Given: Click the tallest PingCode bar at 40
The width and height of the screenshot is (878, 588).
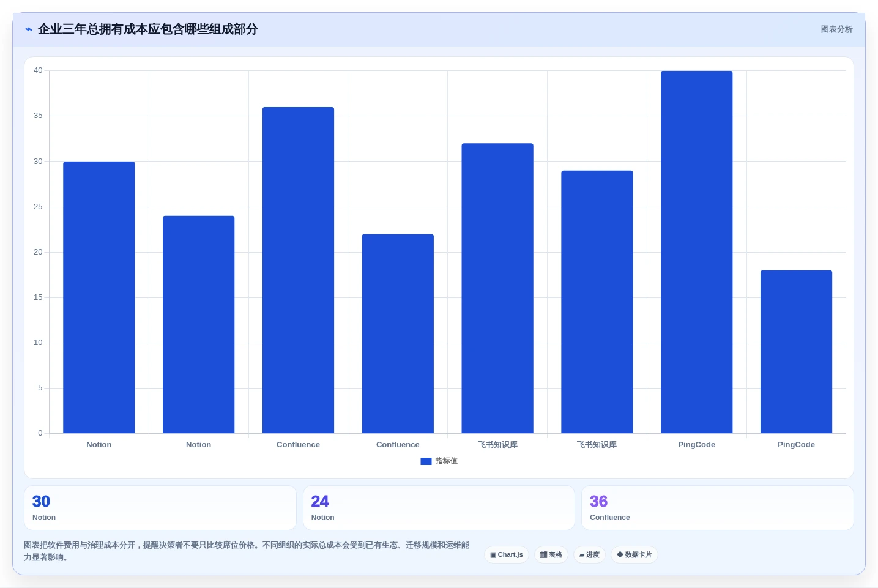Looking at the screenshot, I should [x=697, y=252].
